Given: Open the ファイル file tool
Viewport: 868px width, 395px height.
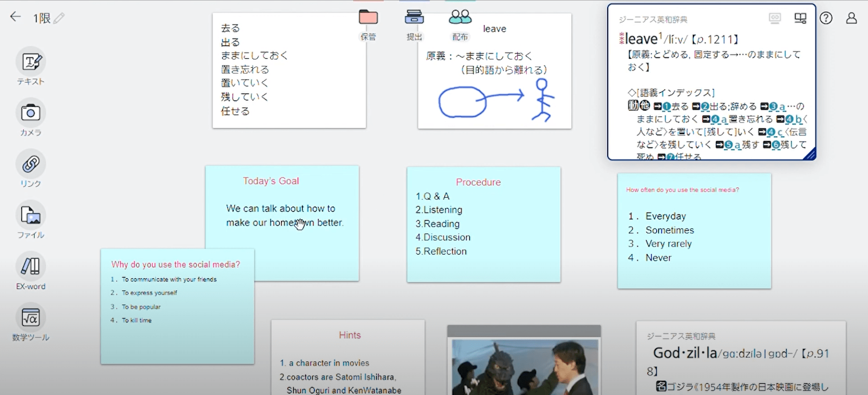Looking at the screenshot, I should 31,216.
